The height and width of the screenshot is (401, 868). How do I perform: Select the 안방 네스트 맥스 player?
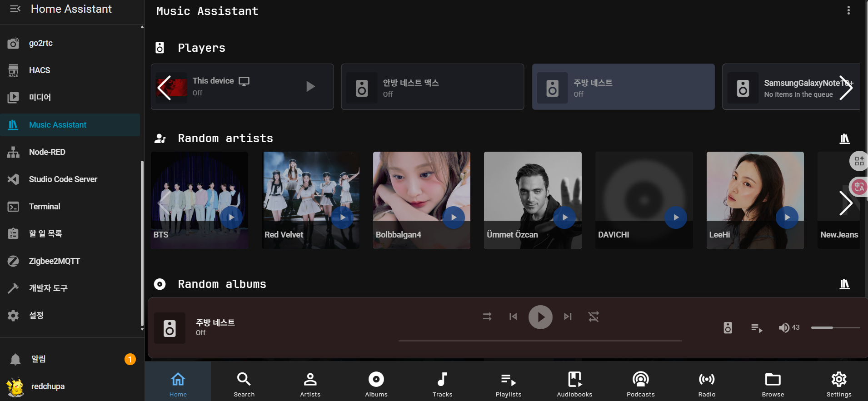[x=432, y=87]
